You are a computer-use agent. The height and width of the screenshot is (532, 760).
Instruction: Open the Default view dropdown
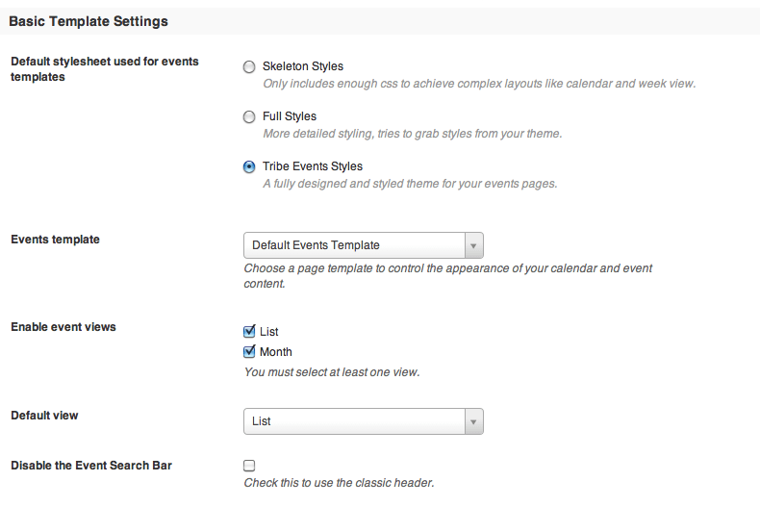click(364, 421)
